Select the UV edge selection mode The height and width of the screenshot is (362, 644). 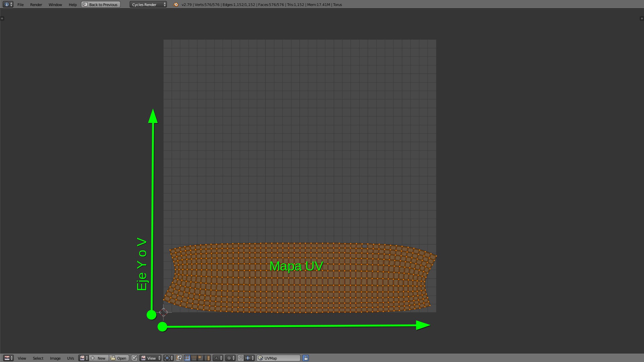point(194,358)
